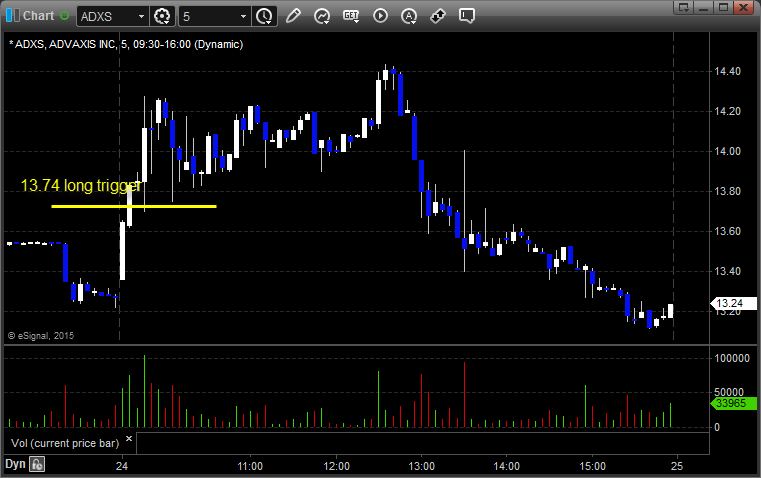
Task: Maximize the chart window
Action: tap(724, 7)
